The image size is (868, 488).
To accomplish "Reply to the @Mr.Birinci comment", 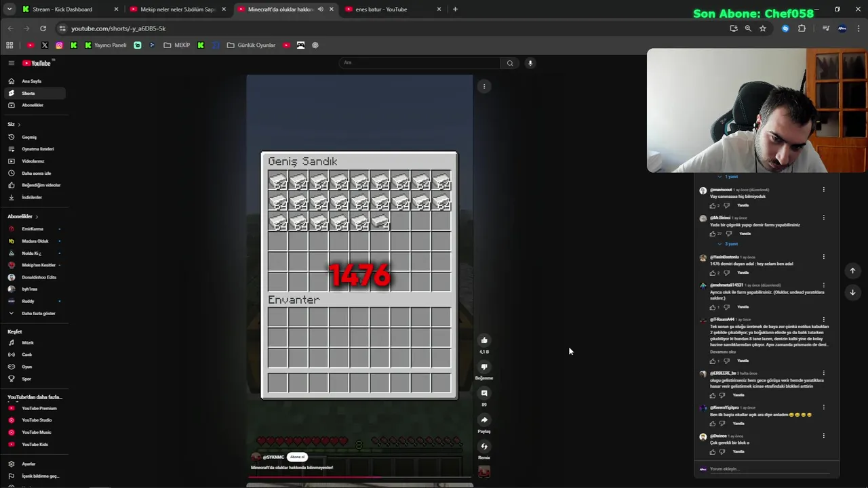I will pos(745,234).
